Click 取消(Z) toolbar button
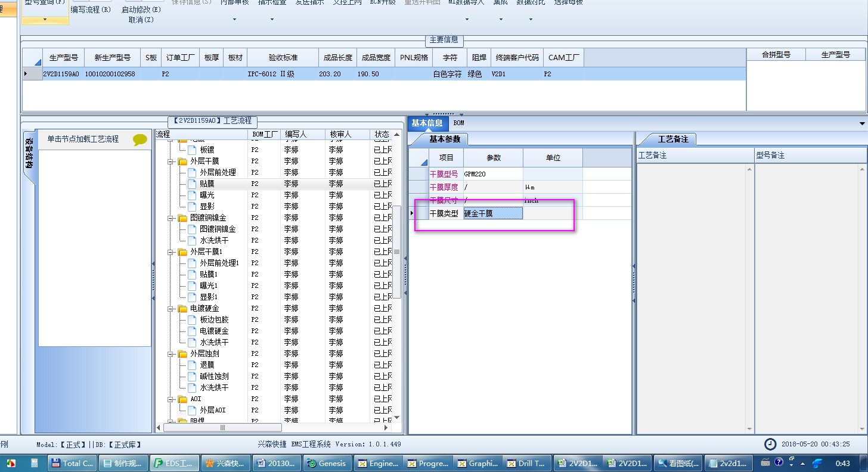This screenshot has width=868, height=472. coord(141,20)
